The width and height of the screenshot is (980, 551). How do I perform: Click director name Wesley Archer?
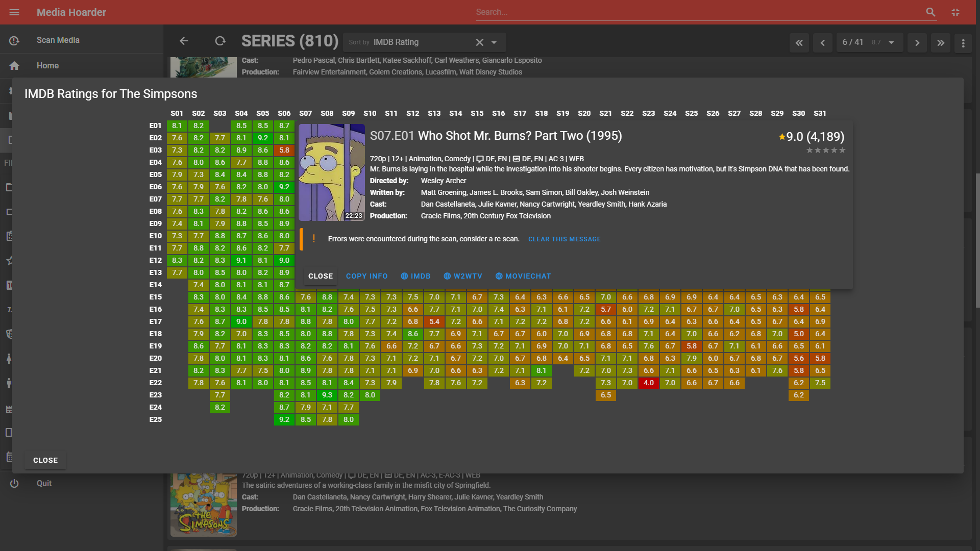(x=444, y=181)
